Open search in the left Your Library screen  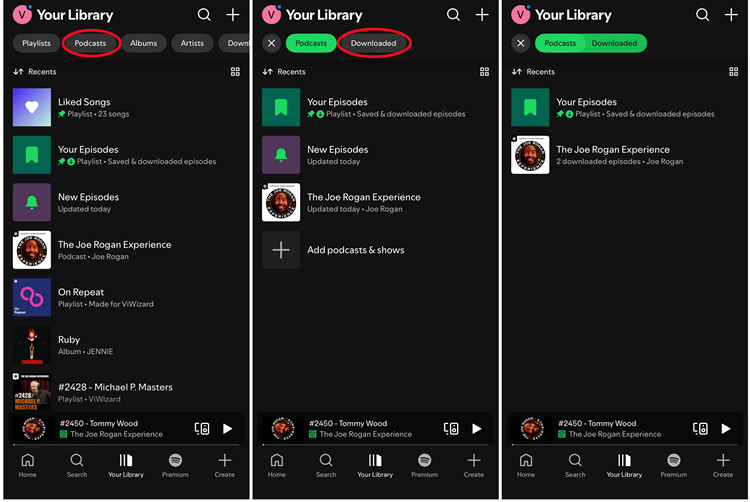(x=204, y=15)
